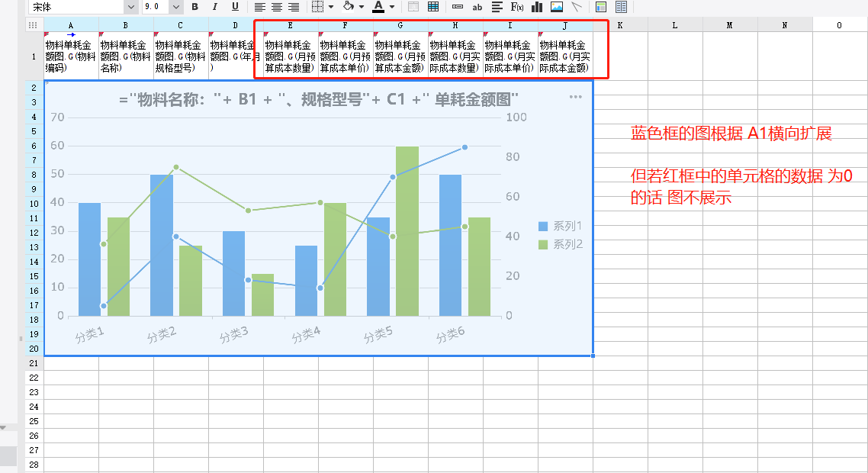868x473 pixels.
Task: Toggle underline formatting
Action: point(235,7)
